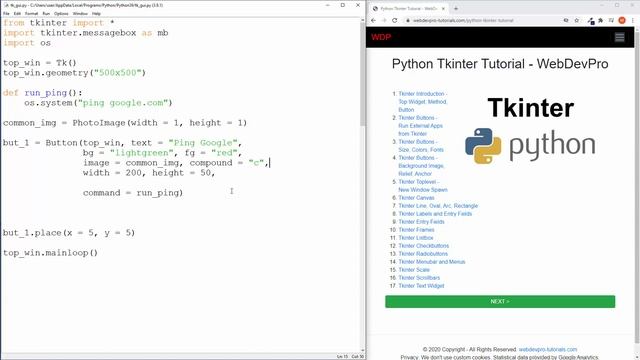Maximize the IDLE editor window

pyautogui.click(x=343, y=5)
